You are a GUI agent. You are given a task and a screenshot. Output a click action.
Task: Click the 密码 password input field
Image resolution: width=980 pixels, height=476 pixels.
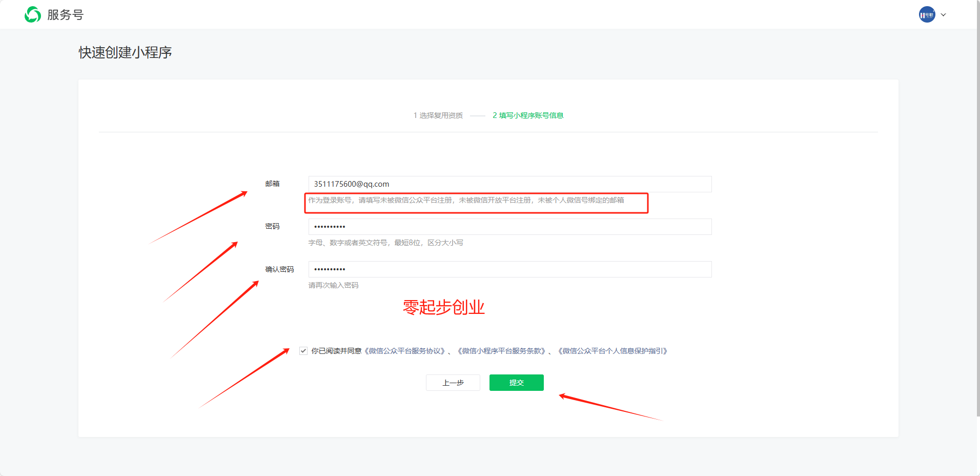click(x=509, y=226)
